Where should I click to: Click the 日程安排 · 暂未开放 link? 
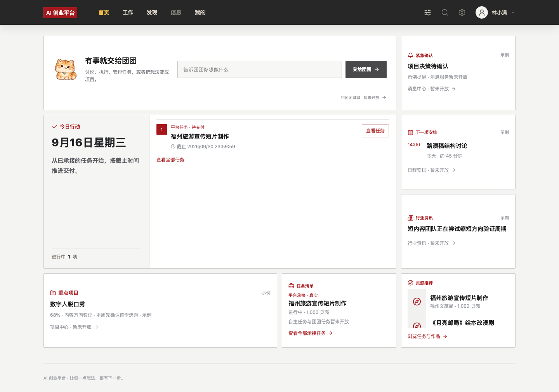click(x=432, y=170)
